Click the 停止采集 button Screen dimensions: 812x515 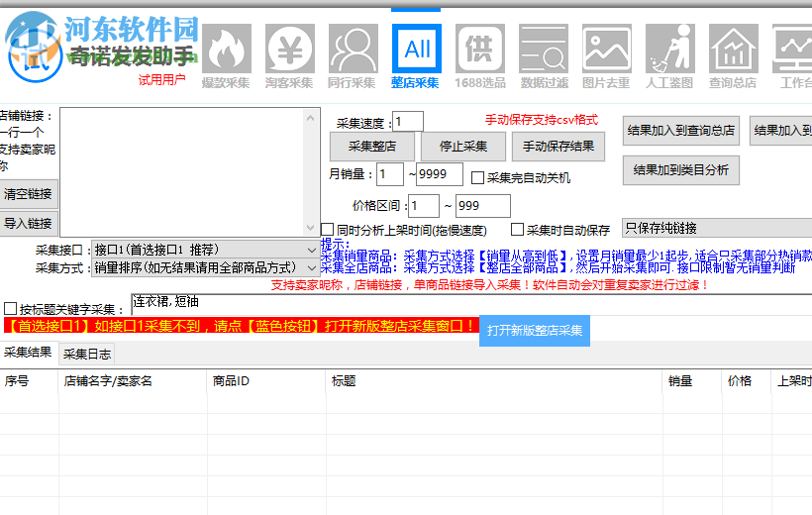tap(463, 147)
